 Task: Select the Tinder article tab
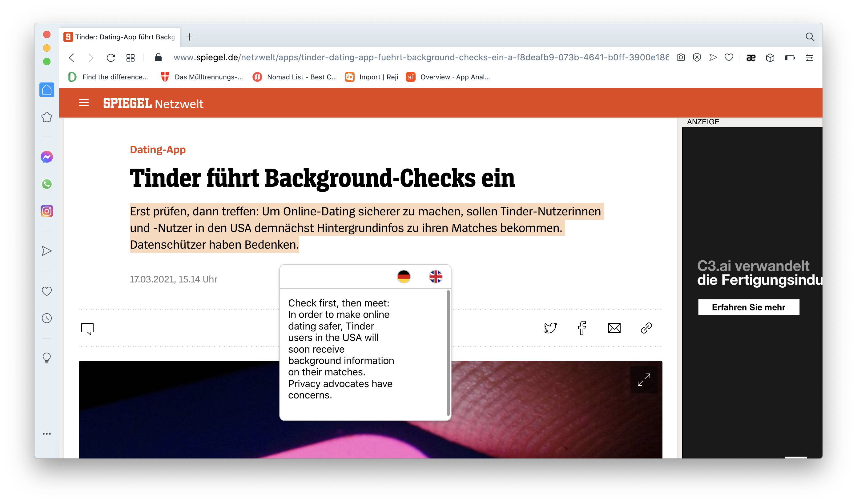click(x=119, y=37)
